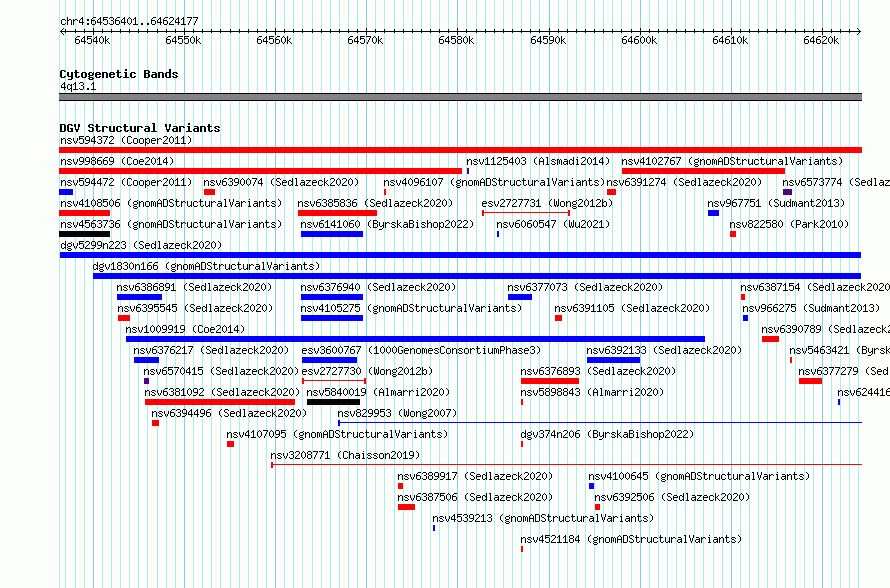The height and width of the screenshot is (588, 890).
Task: Click the 4q13.1 cytogenetic band bar
Action: click(x=460, y=97)
